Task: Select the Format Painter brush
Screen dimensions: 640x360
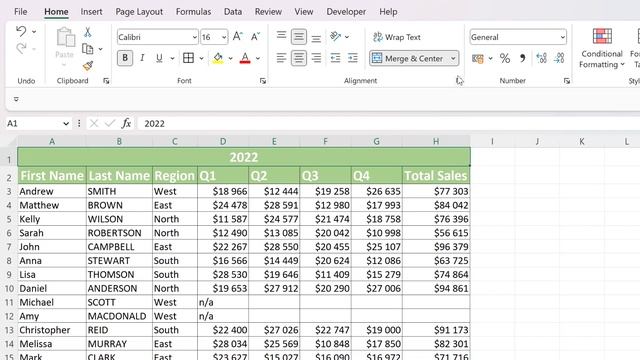Action: 87,65
